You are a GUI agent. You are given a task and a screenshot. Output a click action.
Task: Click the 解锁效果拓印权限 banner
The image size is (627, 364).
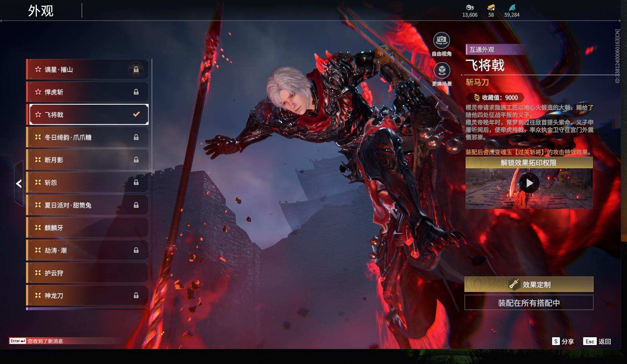[x=529, y=163]
